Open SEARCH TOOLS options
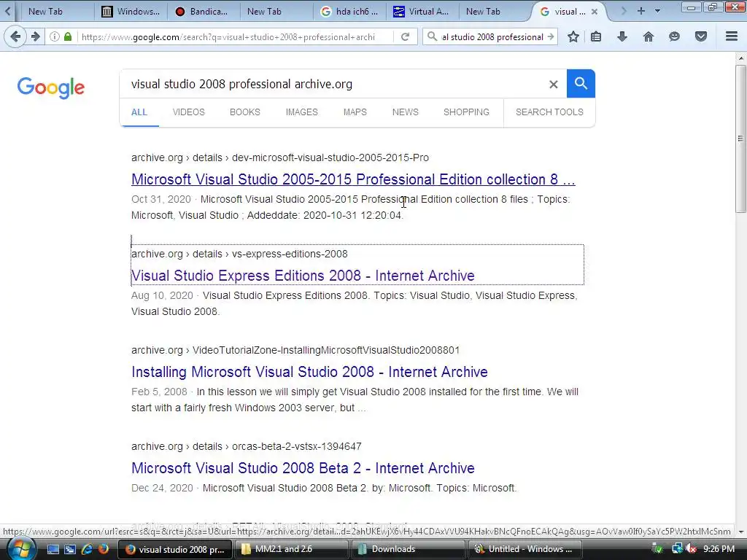 coord(549,112)
